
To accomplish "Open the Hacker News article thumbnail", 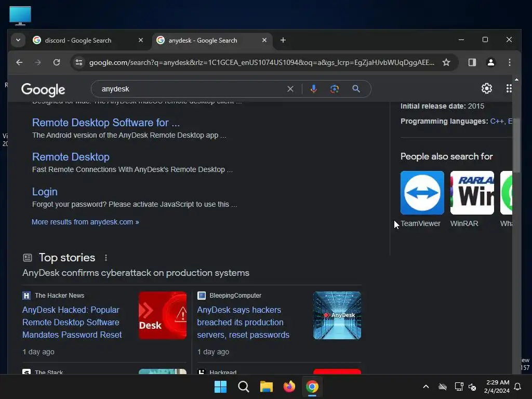I will click(x=163, y=315).
